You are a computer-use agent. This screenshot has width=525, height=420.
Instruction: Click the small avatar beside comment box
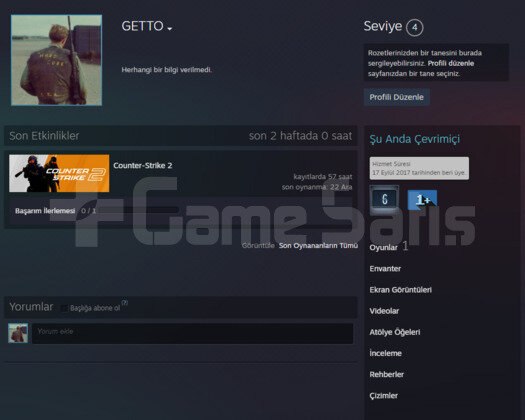pos(18,333)
